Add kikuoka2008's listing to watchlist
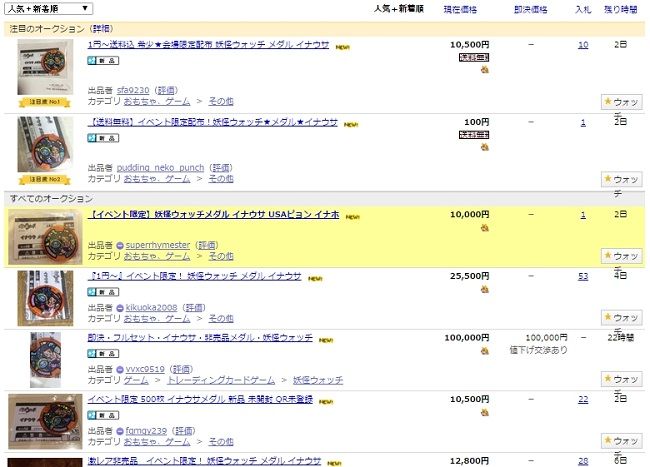The height and width of the screenshot is (467, 650). click(x=622, y=318)
